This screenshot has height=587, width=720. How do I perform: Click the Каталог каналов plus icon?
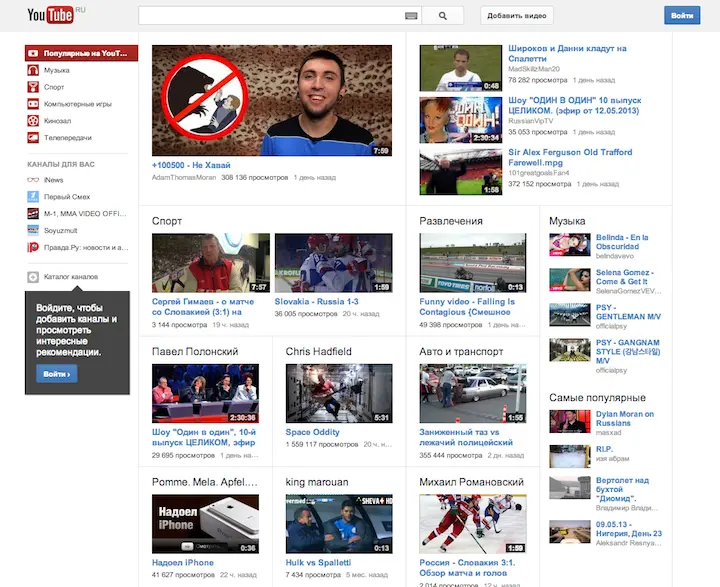point(33,277)
